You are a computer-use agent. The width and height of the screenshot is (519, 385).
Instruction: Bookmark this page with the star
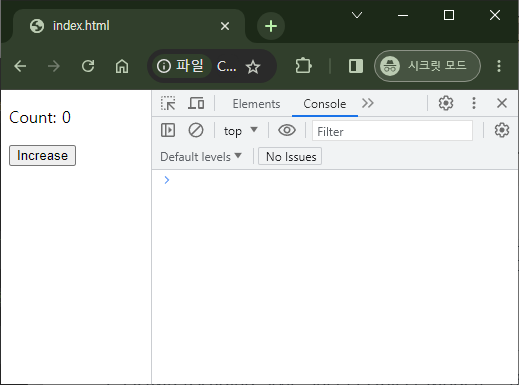(253, 67)
